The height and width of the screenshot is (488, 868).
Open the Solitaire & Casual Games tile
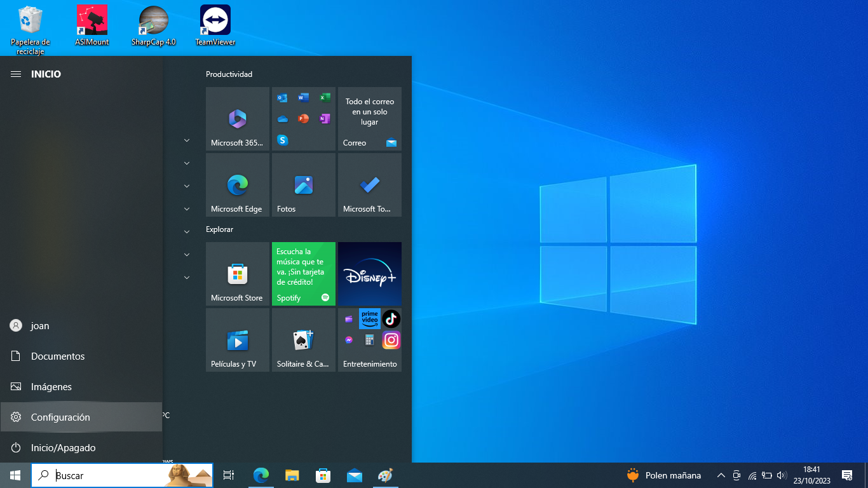[304, 340]
